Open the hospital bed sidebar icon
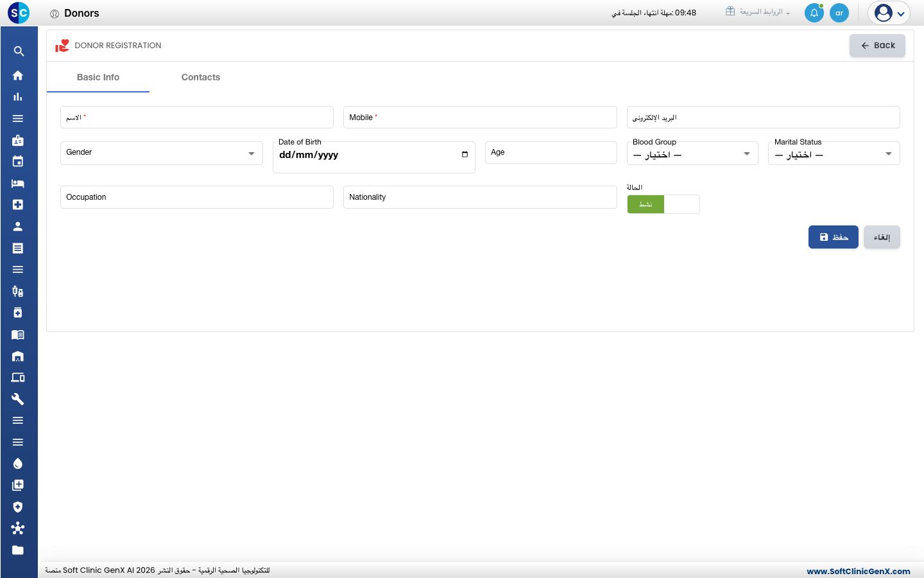The image size is (924, 578). pos(18,183)
